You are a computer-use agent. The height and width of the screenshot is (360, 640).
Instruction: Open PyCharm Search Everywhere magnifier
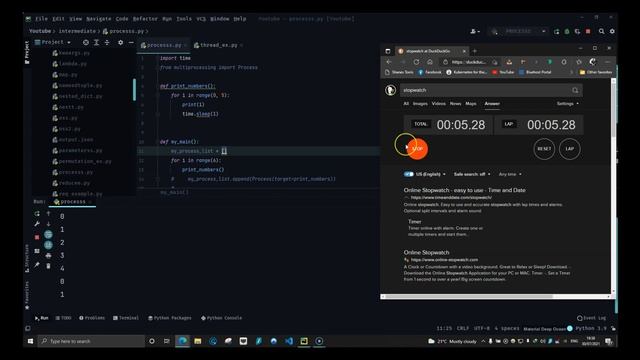(601, 31)
